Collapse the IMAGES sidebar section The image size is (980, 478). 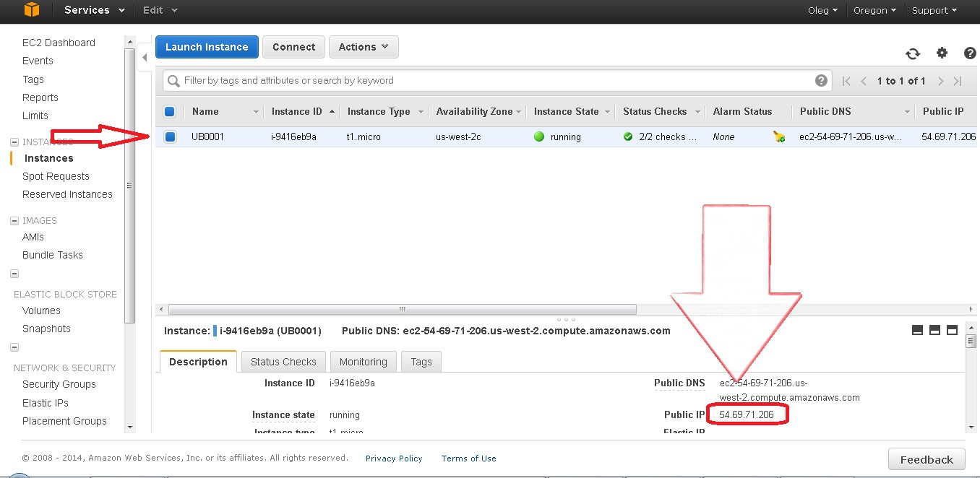pos(14,220)
